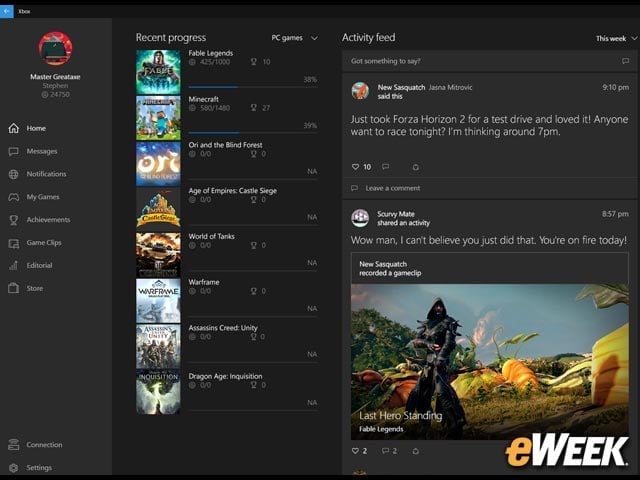Viewport: 640px width, 480px height.
Task: Open the Ori and the Blind Forest thumbnail
Action: (158, 164)
